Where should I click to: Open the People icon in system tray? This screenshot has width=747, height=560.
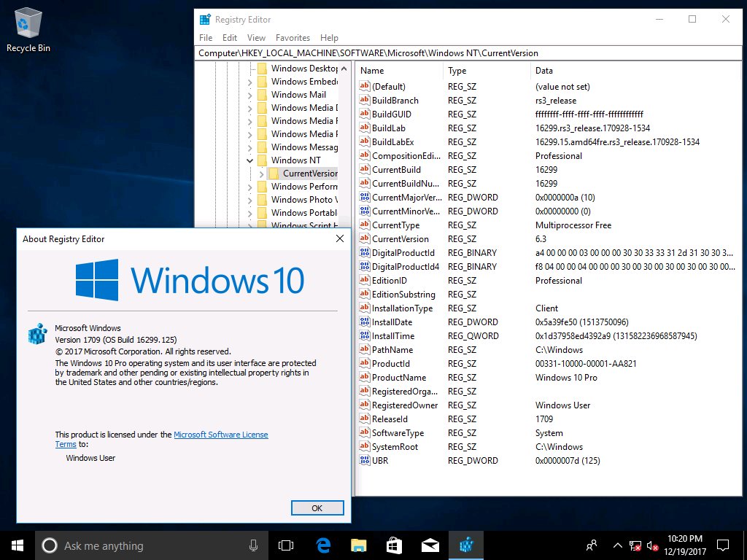592,545
